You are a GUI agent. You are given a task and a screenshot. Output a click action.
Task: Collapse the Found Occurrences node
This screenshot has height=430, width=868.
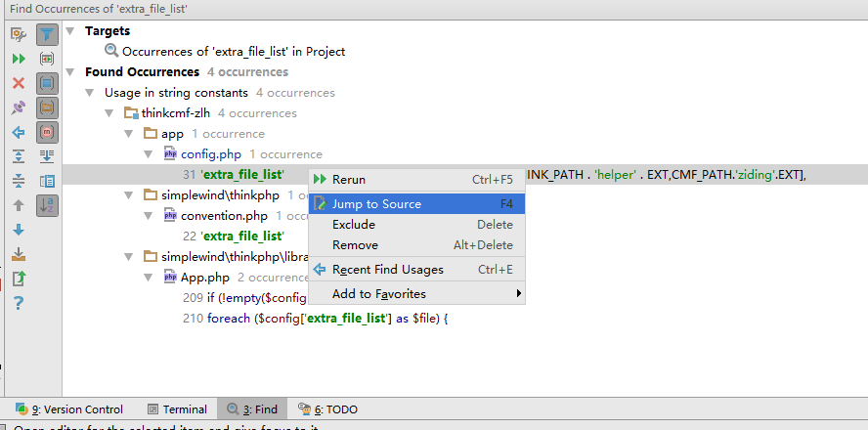pyautogui.click(x=69, y=72)
